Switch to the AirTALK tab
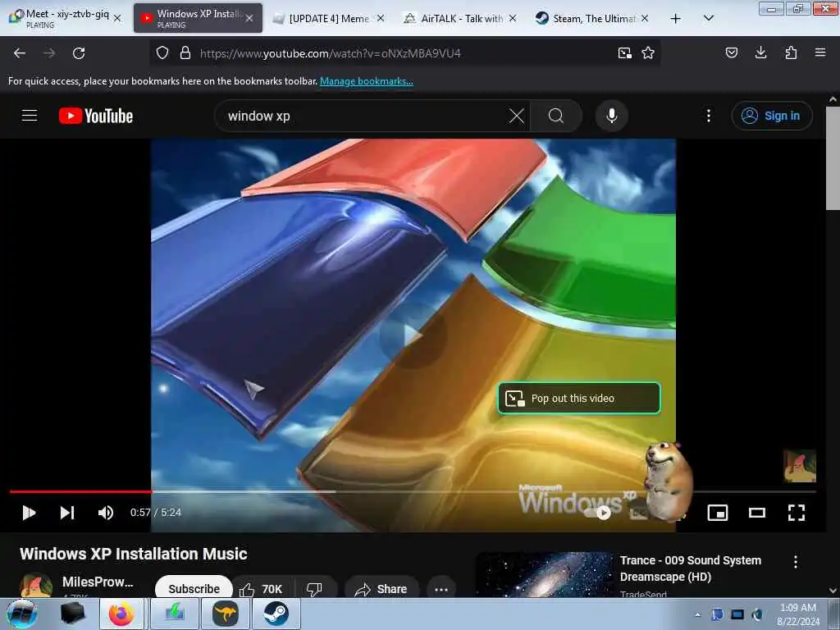Screen dimensions: 840x630 click(x=461, y=18)
